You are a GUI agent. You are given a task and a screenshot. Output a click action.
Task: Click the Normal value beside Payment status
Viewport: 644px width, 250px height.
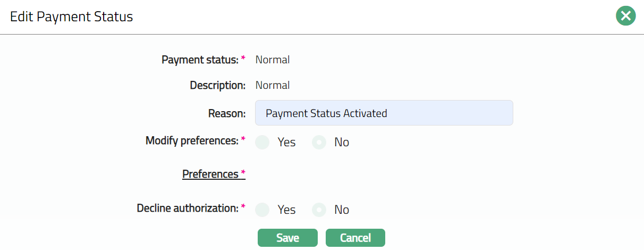(x=273, y=60)
